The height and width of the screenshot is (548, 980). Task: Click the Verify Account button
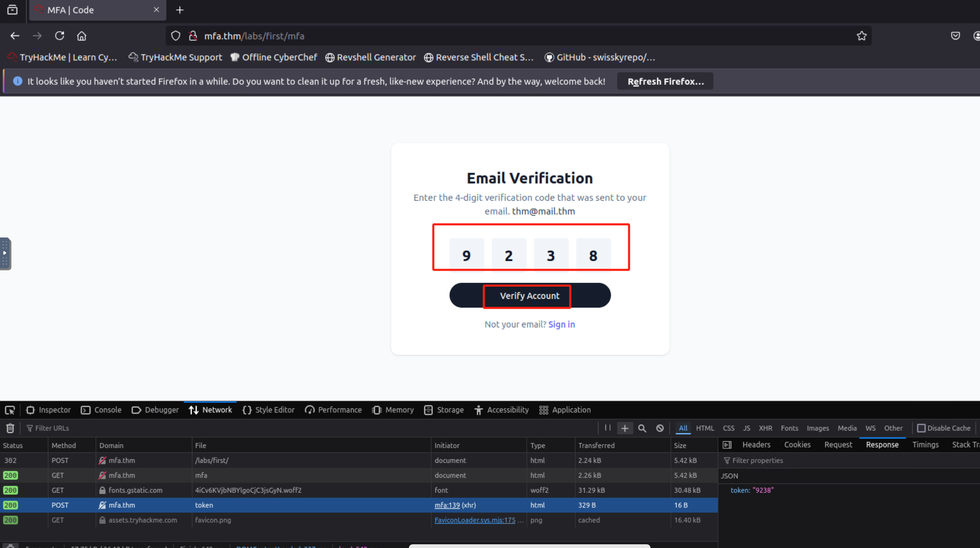529,296
